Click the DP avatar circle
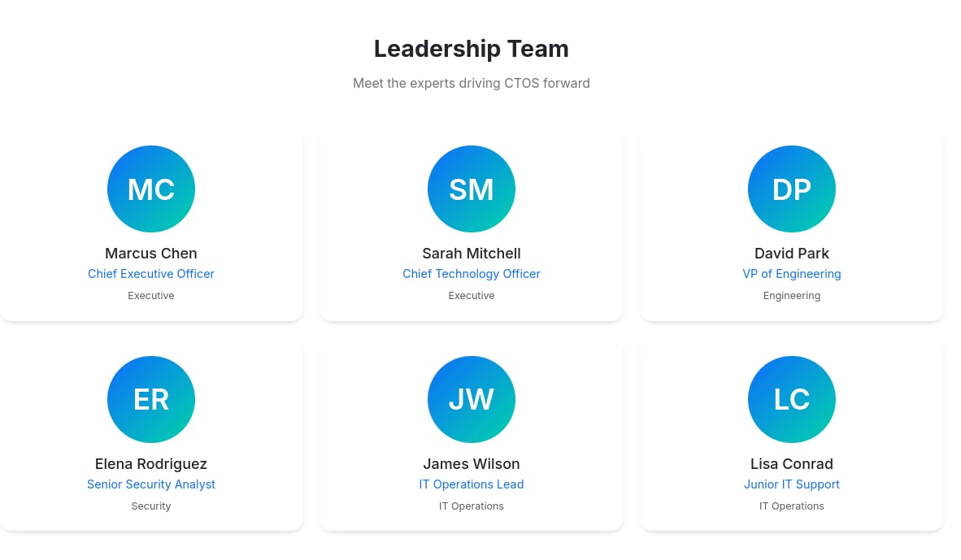961x560 pixels. (791, 189)
